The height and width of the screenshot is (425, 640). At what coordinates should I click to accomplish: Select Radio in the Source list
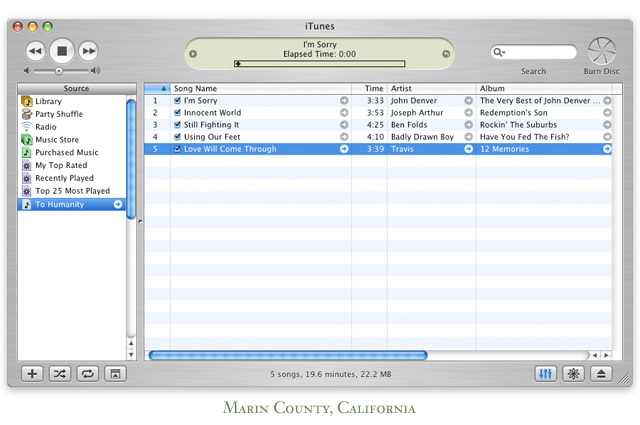pos(46,127)
